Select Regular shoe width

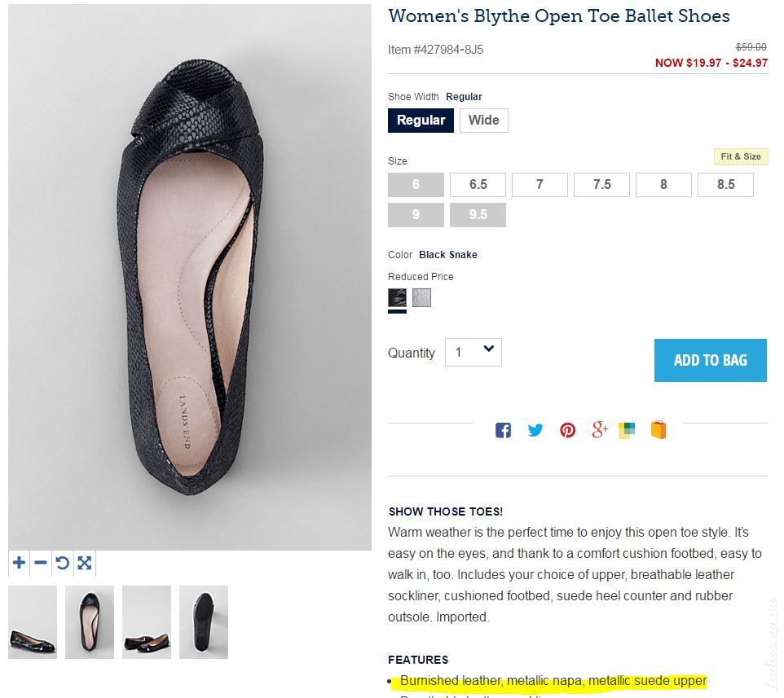click(421, 120)
